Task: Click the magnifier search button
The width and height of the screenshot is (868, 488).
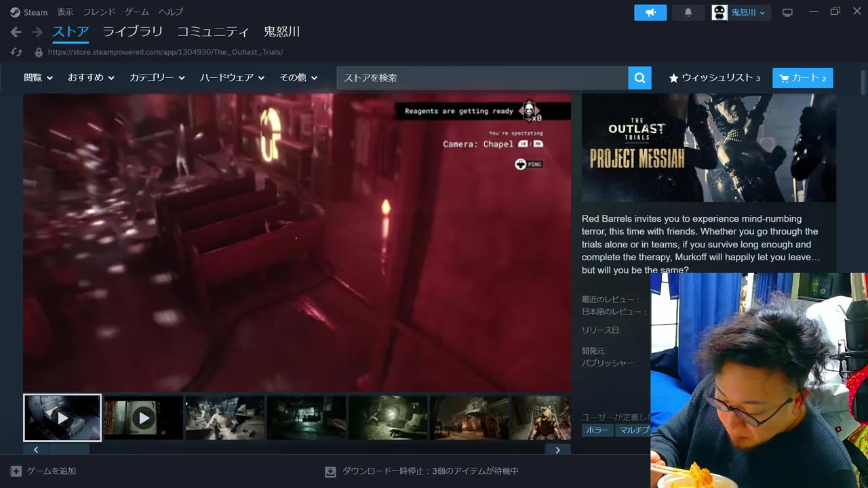Action: click(x=639, y=78)
